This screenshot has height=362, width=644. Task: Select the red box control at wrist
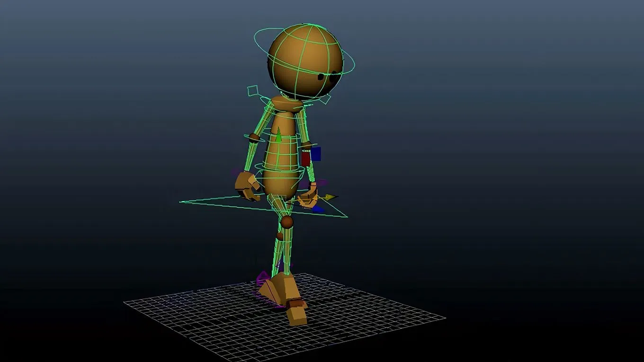click(306, 158)
